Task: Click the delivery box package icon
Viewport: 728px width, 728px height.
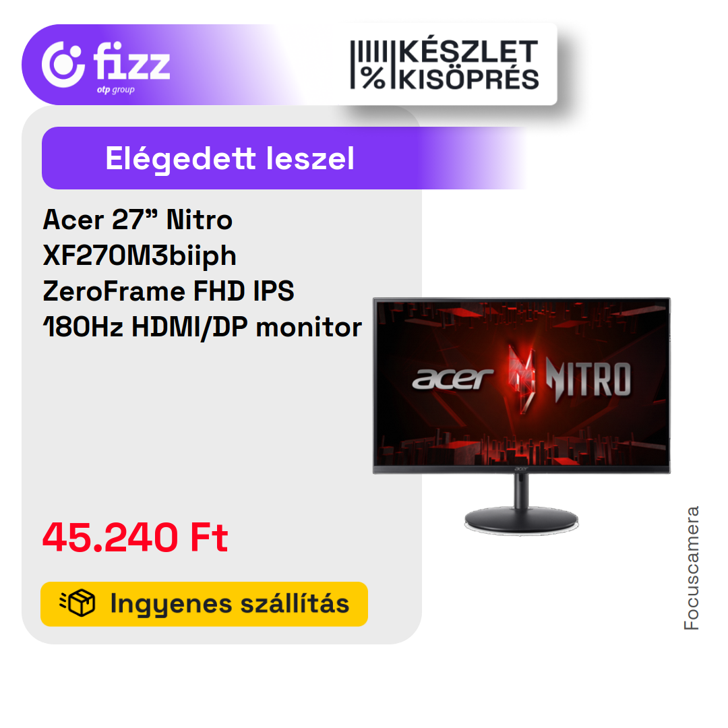Action: tap(78, 603)
